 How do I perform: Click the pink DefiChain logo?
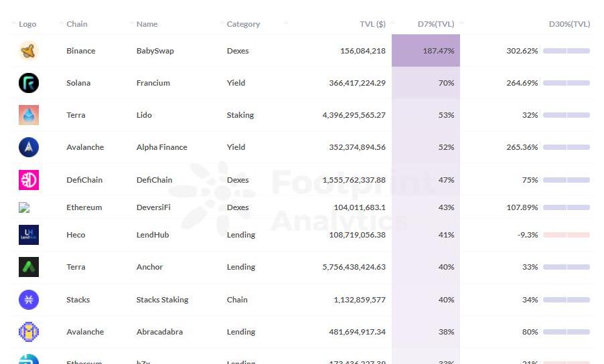coord(28,180)
